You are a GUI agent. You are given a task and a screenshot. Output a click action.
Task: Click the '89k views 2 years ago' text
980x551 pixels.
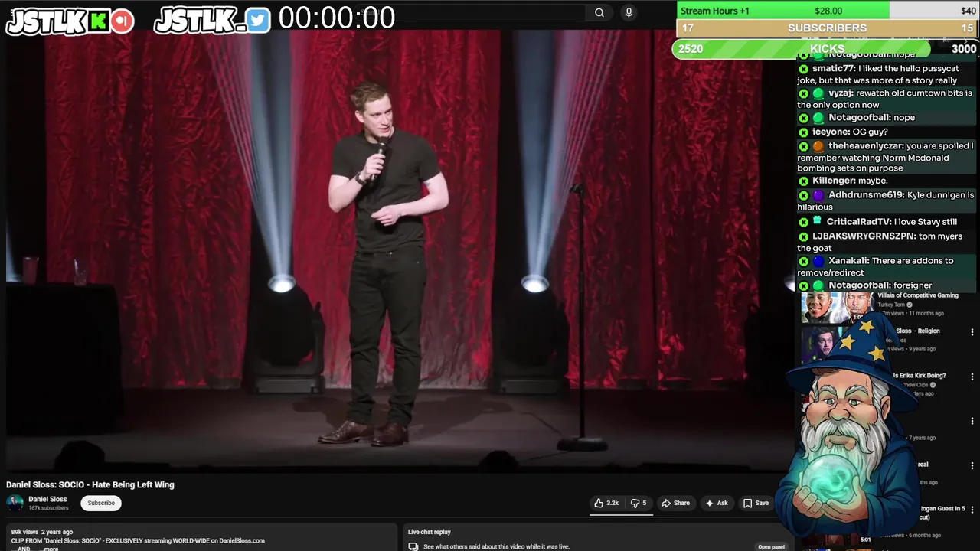point(42,532)
